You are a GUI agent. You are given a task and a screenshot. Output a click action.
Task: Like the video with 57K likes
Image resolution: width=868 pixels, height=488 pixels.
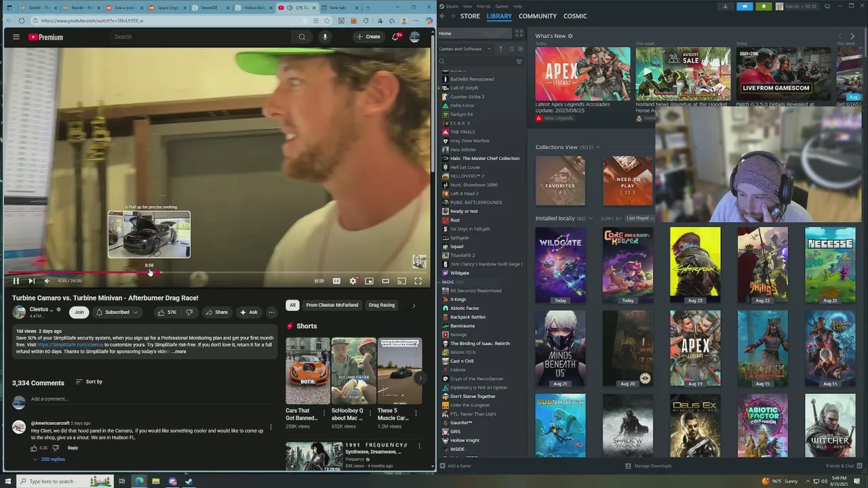(167, 312)
